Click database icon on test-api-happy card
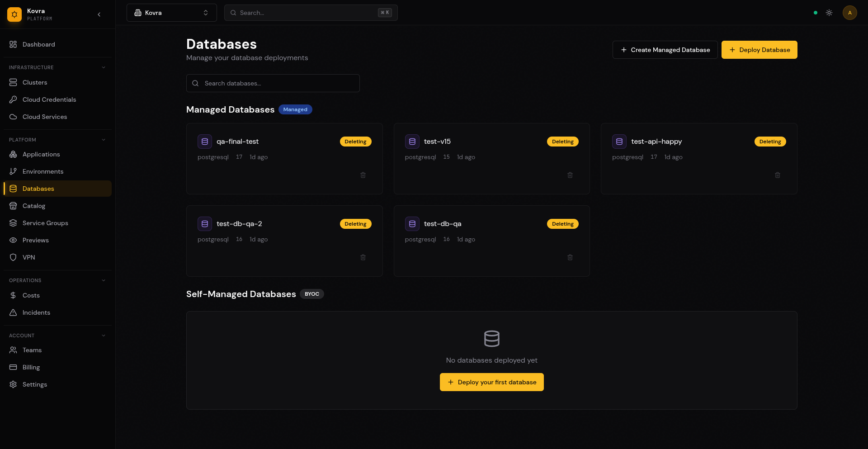This screenshot has width=868, height=449. click(x=619, y=142)
